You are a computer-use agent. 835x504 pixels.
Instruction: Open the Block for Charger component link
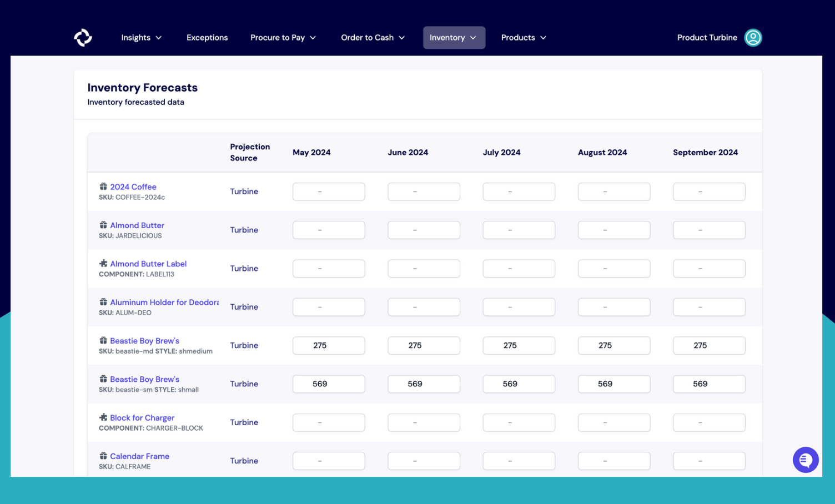tap(142, 417)
